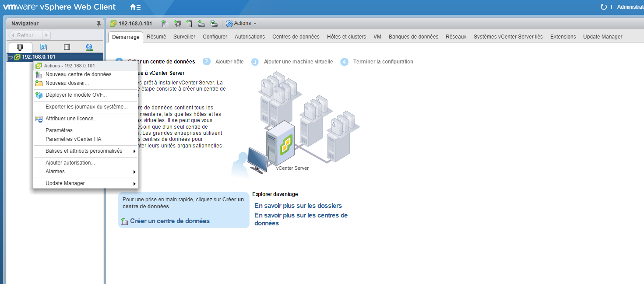Viewport: 644px width, 284px height.
Task: Click new datacenter toolbar icon with building
Action: tap(165, 23)
